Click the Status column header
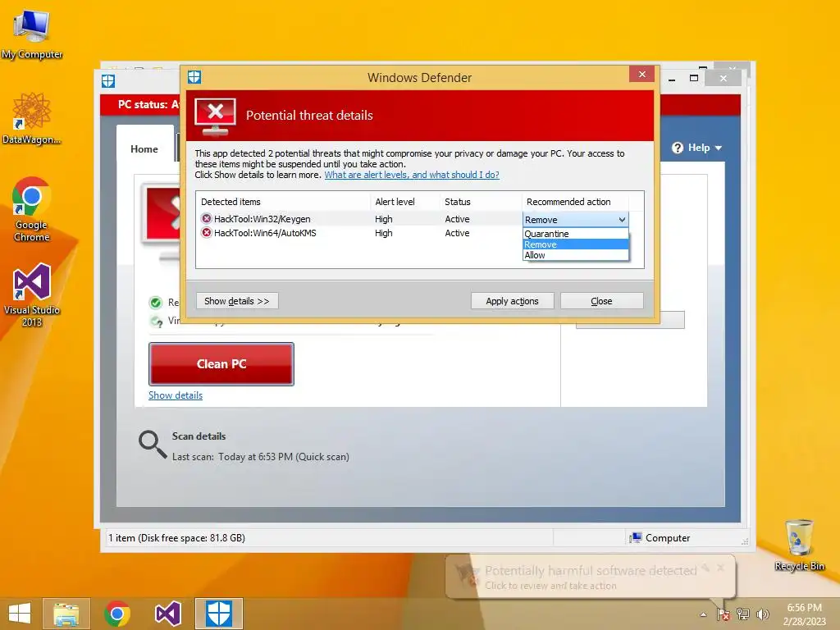 click(481, 202)
